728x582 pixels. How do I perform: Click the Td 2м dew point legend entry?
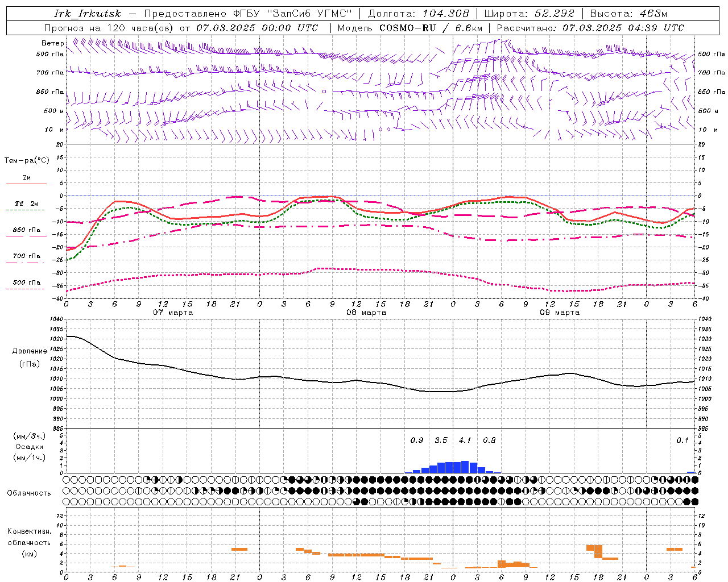26,203
